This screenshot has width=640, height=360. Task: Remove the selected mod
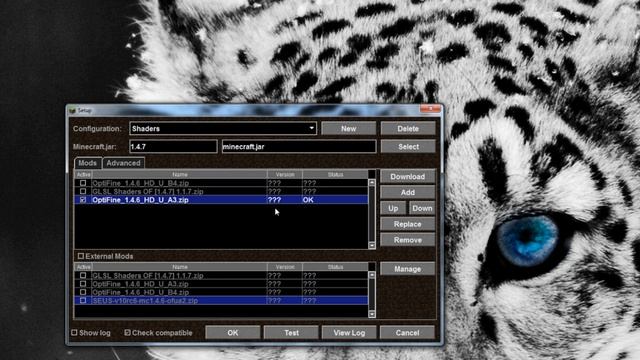tap(408, 240)
